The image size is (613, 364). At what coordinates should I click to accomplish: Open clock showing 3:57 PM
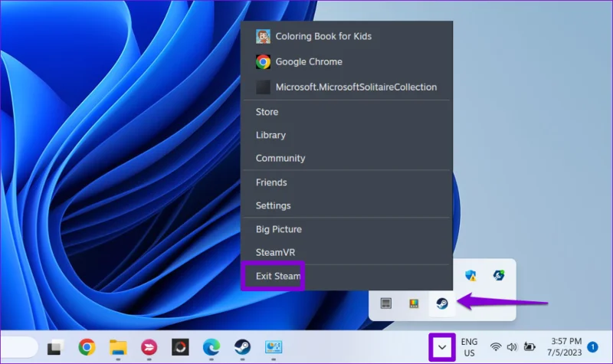pyautogui.click(x=565, y=347)
